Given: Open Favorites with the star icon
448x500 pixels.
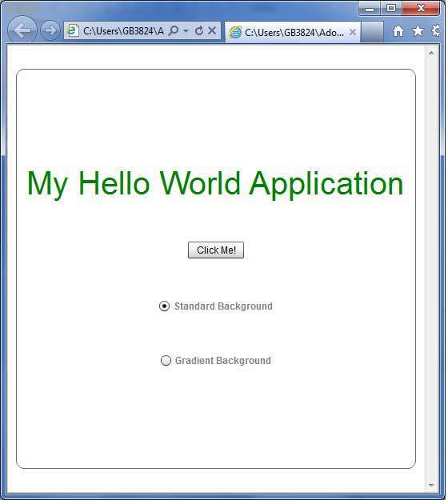Looking at the screenshot, I should click(x=418, y=31).
